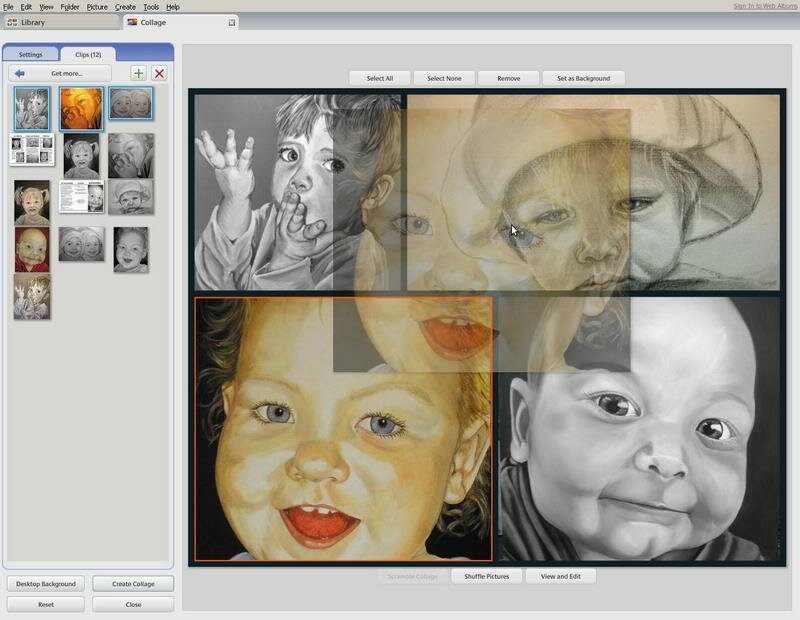Viewport: 800px width, 620px height.
Task: Select the Clips (12) tab
Action: coord(88,54)
